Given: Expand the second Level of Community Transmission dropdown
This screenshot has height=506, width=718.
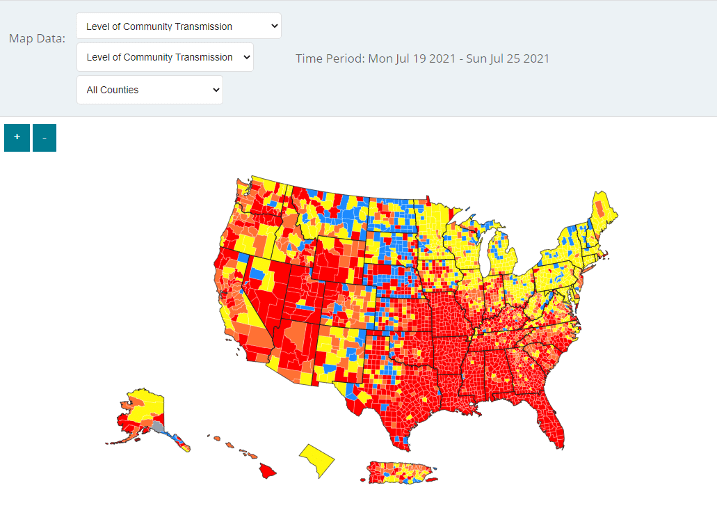Looking at the screenshot, I should 164,58.
